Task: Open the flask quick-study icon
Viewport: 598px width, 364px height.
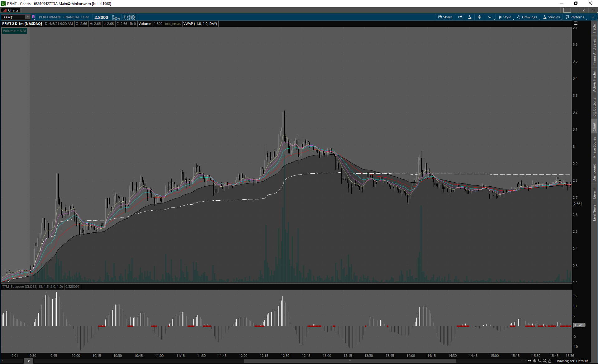Action: (x=470, y=17)
